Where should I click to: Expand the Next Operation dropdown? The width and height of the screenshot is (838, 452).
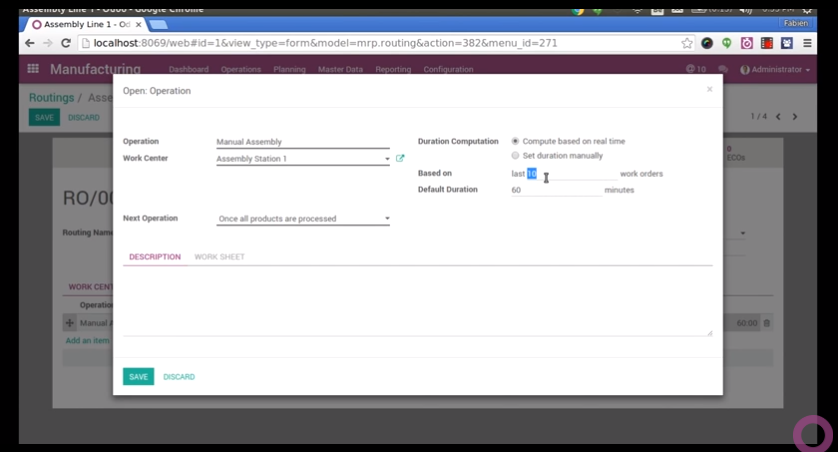(x=387, y=219)
